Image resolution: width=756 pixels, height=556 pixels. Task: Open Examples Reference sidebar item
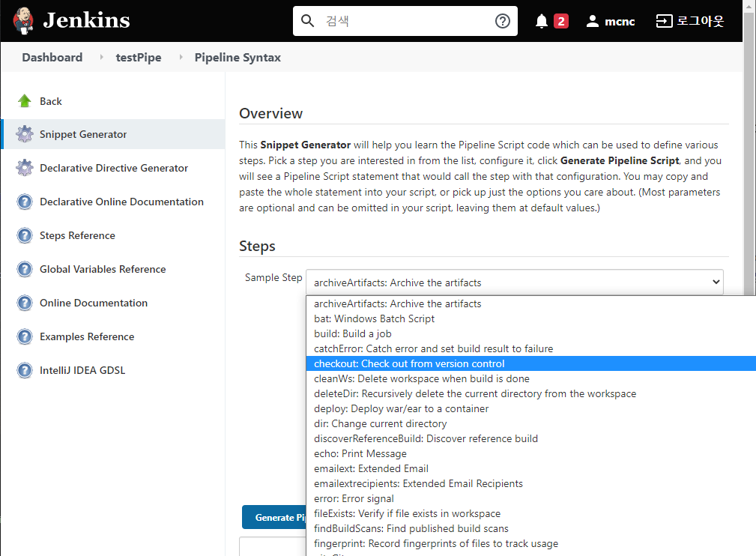point(87,336)
